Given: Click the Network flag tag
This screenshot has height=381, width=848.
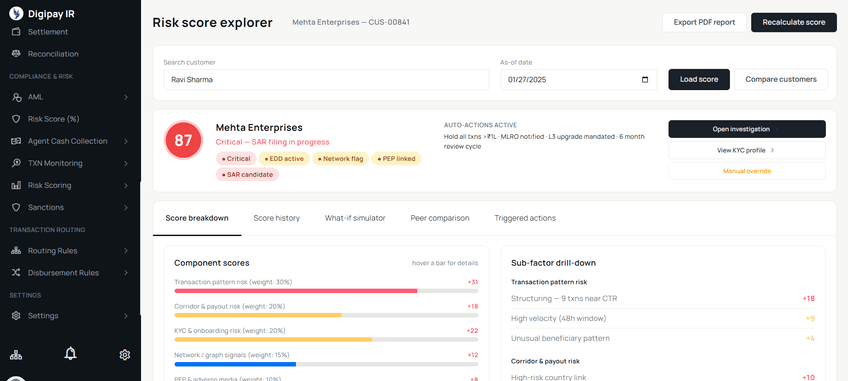Looking at the screenshot, I should [341, 159].
